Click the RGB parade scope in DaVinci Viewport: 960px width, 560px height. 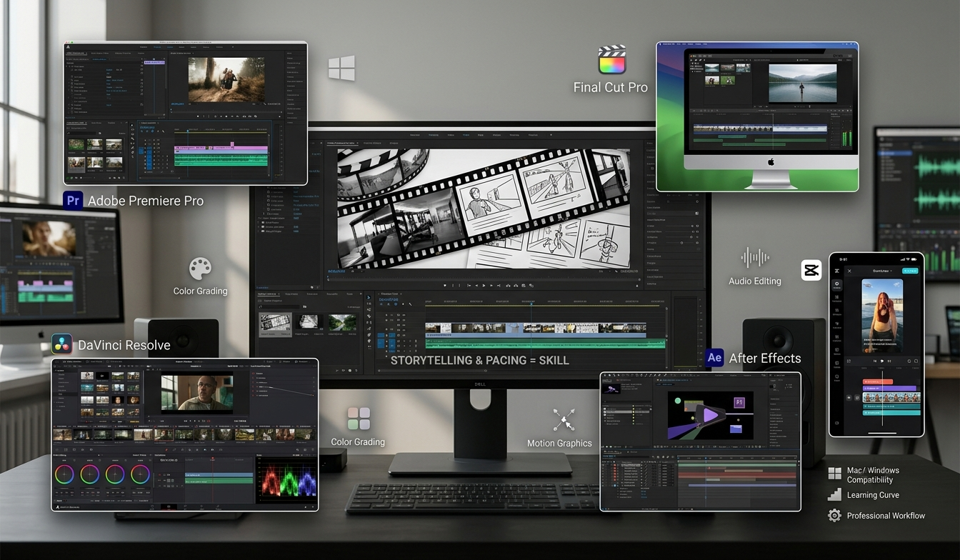[288, 479]
